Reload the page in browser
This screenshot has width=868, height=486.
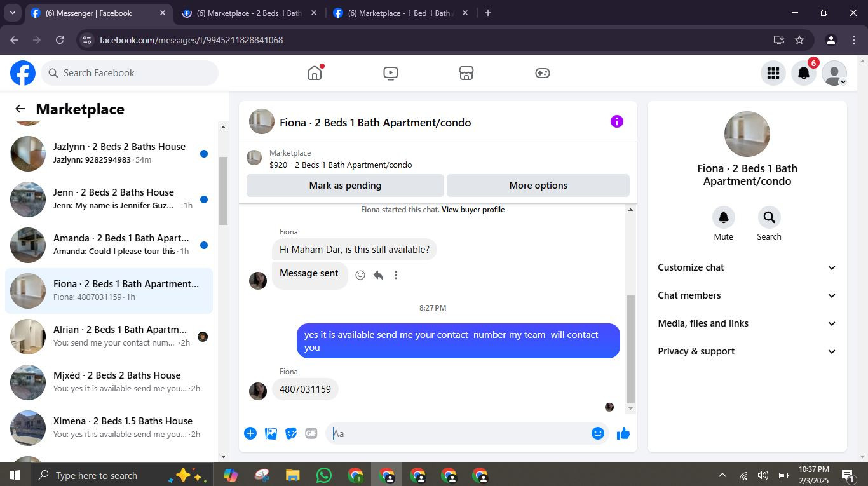pyautogui.click(x=60, y=40)
